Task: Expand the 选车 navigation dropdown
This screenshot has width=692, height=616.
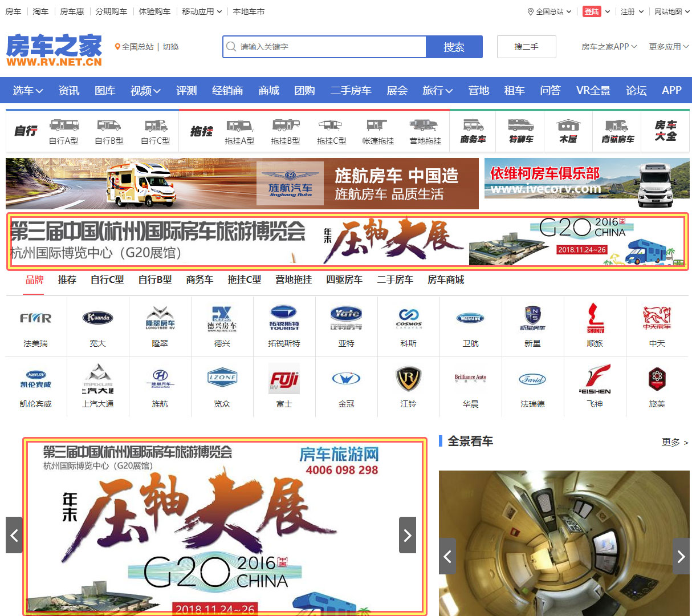Action: click(x=27, y=91)
